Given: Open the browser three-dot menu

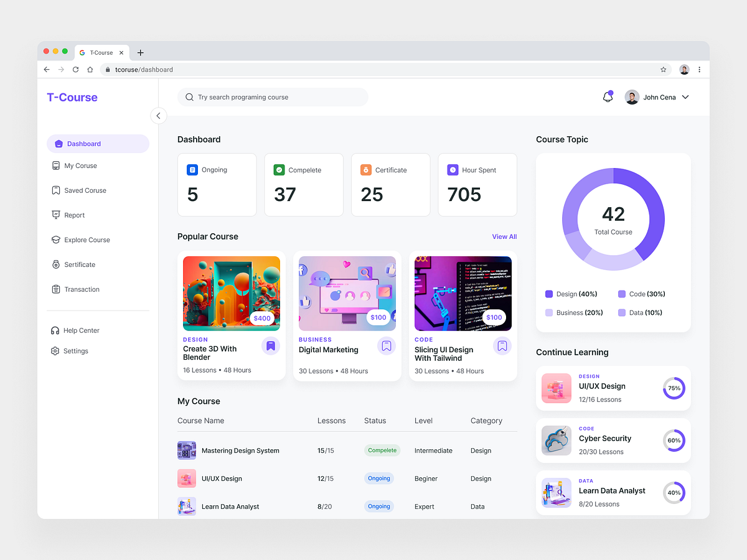Looking at the screenshot, I should (699, 69).
